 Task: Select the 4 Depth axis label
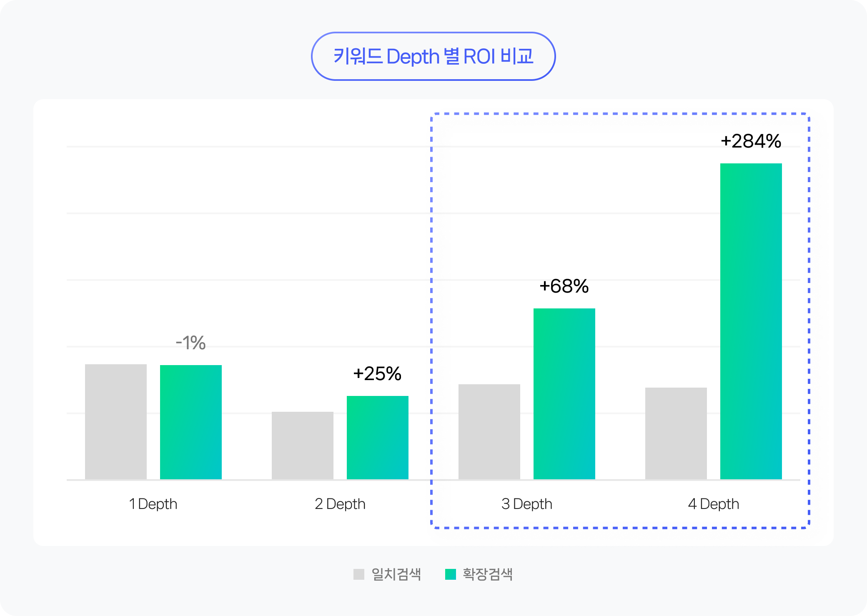[713, 504]
